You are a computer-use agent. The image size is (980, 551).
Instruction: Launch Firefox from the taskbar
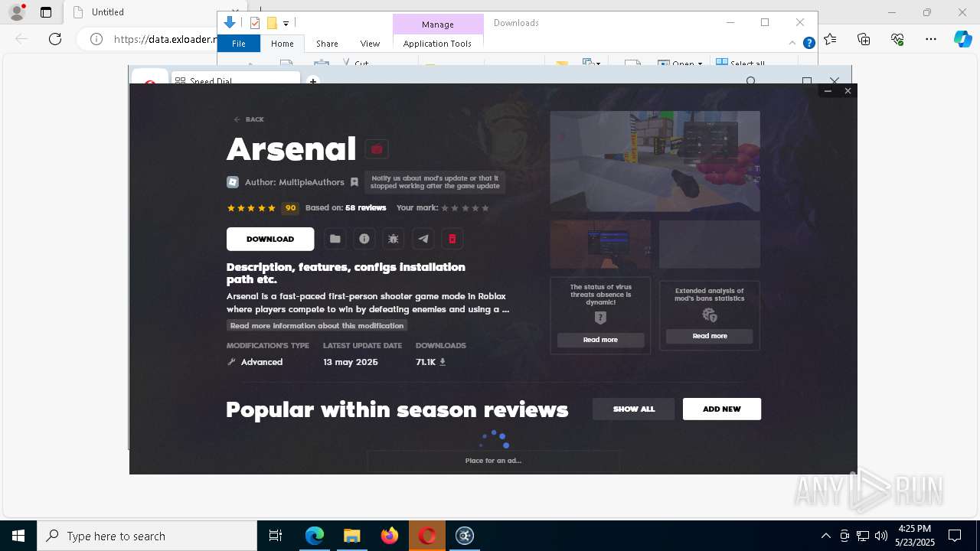390,536
